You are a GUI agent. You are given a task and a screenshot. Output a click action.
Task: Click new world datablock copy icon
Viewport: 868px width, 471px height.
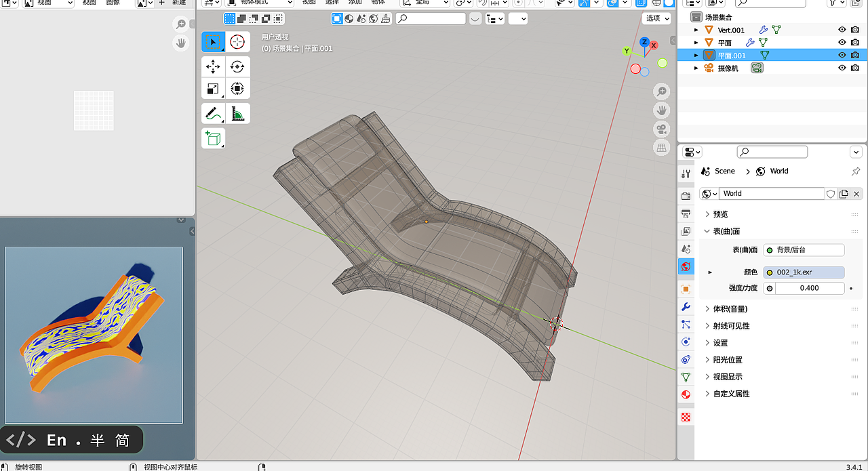[844, 194]
